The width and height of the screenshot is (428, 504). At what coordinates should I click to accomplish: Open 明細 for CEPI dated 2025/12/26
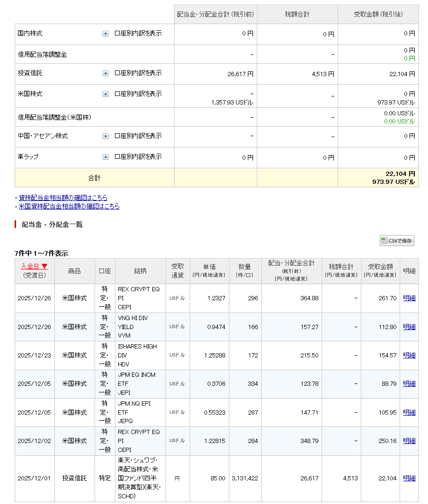pyautogui.click(x=409, y=298)
